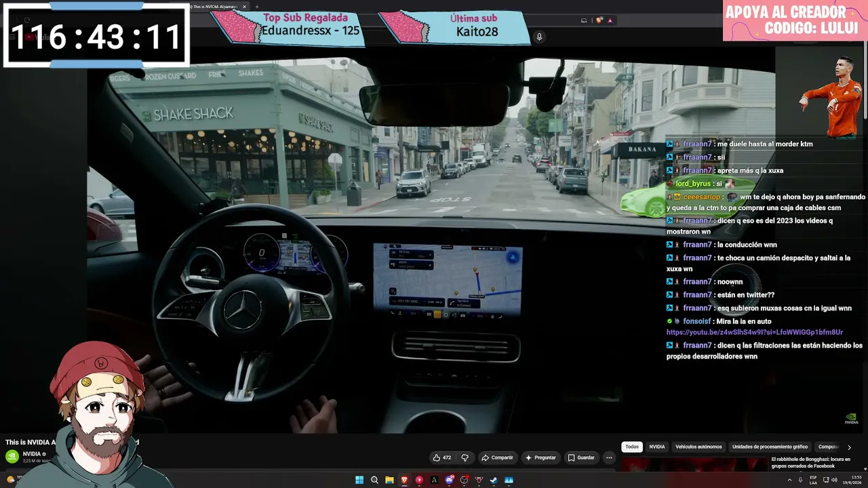This screenshot has width=868, height=488.
Task: Open Steam from the taskbar
Action: pyautogui.click(x=494, y=480)
